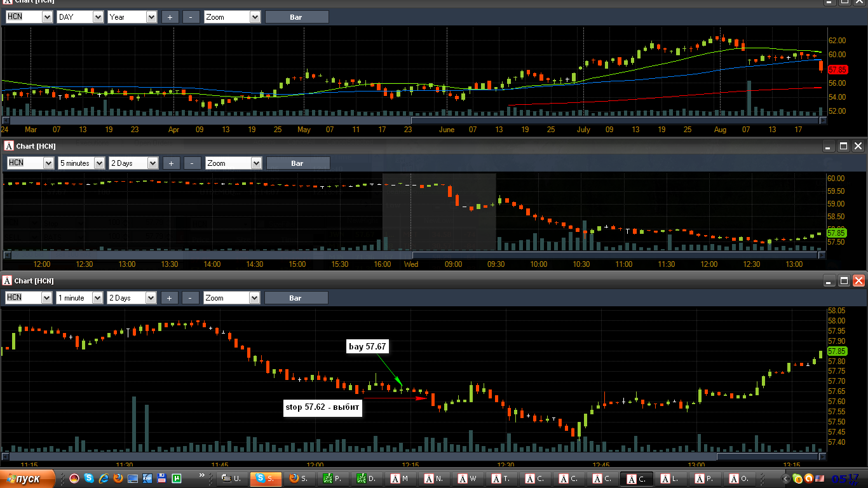Launch Skype from quick launch bar
The height and width of the screenshot is (488, 868).
89,478
